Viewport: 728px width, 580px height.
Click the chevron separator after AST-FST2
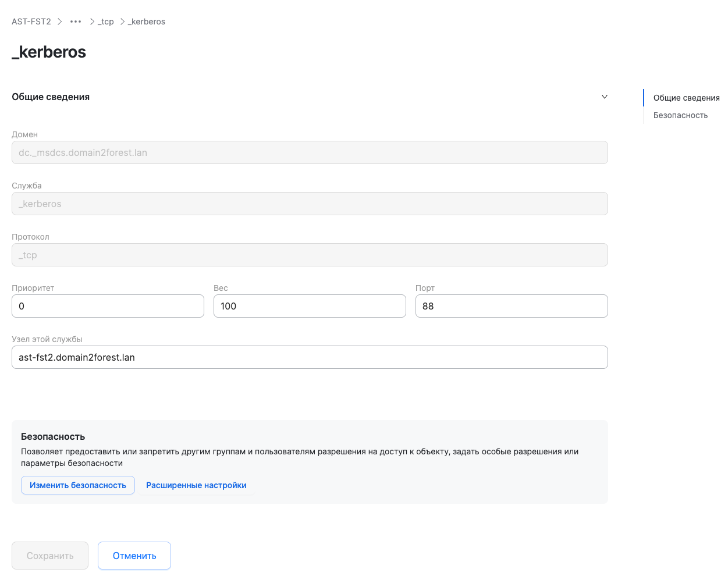click(59, 21)
